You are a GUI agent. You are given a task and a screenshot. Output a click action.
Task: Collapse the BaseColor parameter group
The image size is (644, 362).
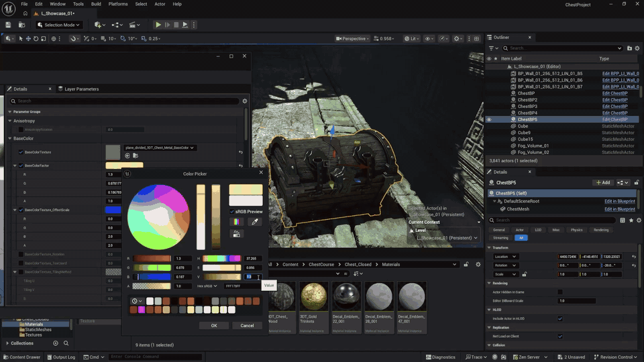pos(10,139)
